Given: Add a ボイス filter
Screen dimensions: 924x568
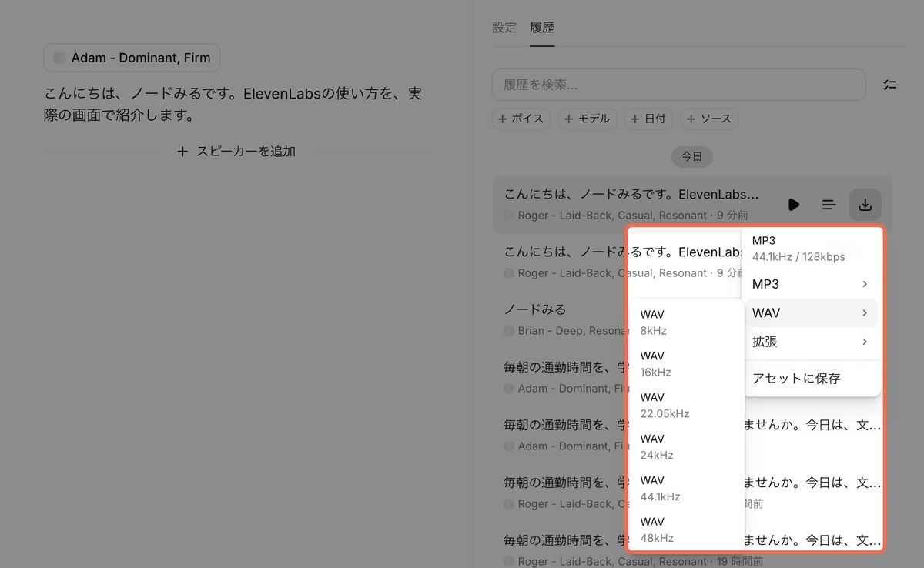Looking at the screenshot, I should [521, 119].
